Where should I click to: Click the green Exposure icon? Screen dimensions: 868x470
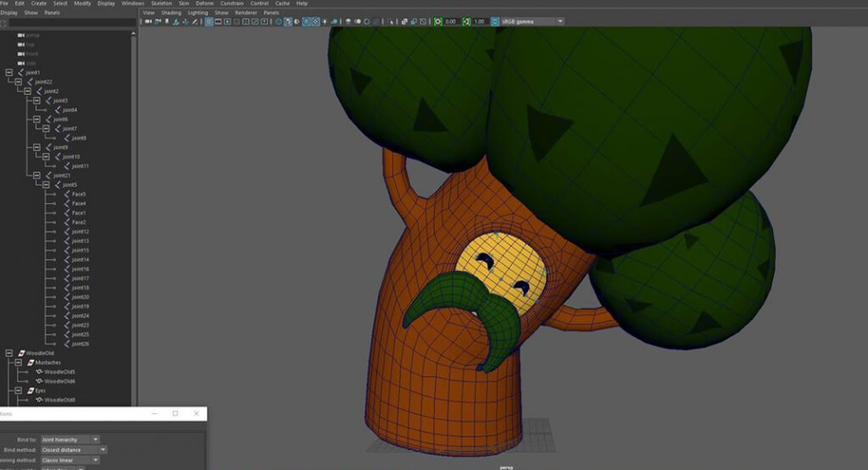(x=438, y=21)
